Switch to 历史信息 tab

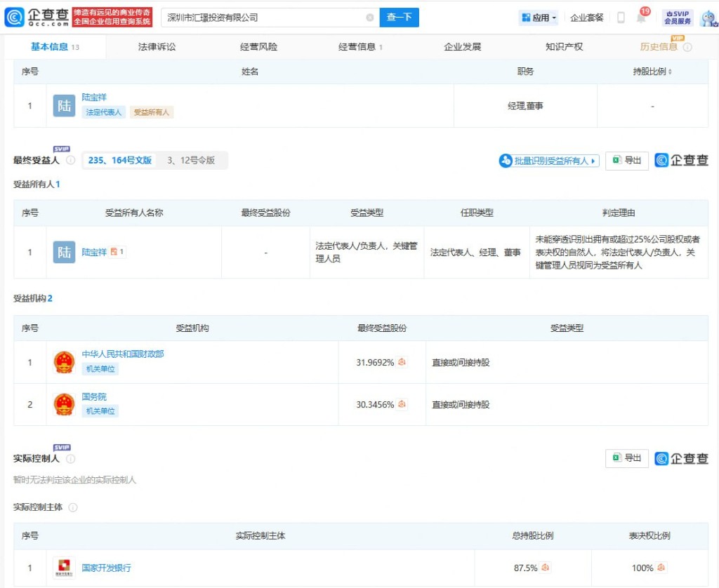(x=659, y=47)
